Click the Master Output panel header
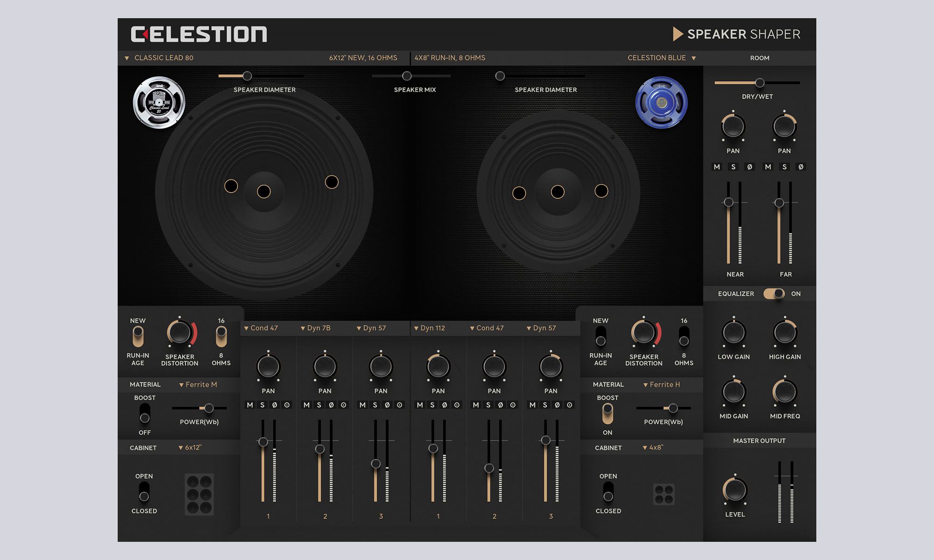934x560 pixels. pos(760,441)
